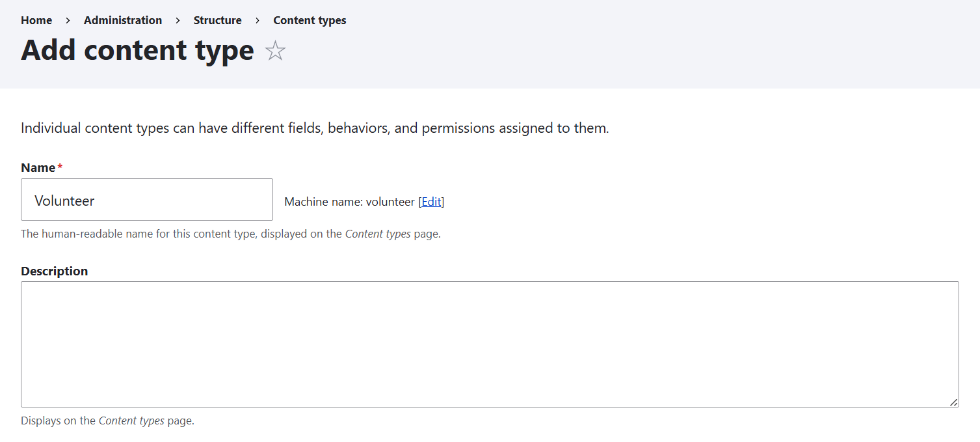Select the star next to Add content type heading
This screenshot has height=442, width=980.
[x=275, y=51]
